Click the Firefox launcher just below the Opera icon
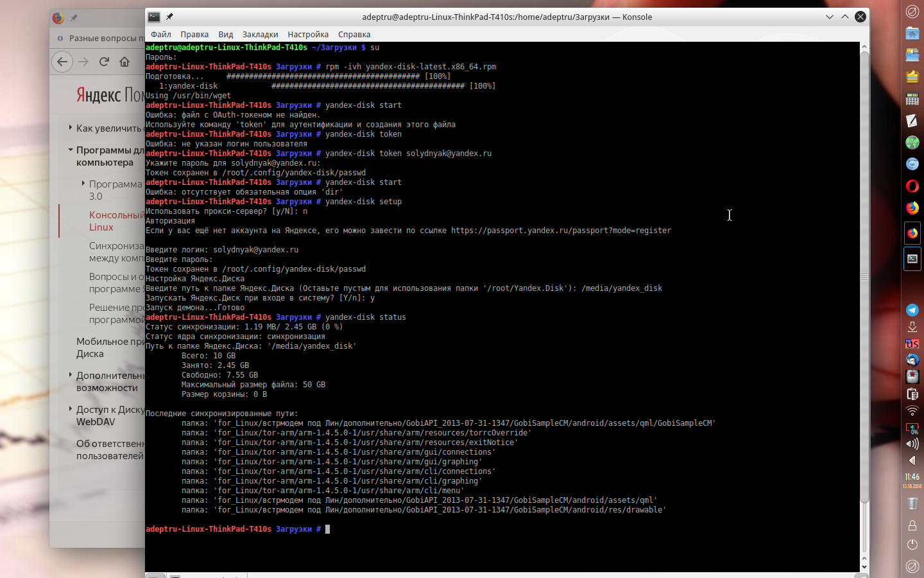 click(x=912, y=208)
